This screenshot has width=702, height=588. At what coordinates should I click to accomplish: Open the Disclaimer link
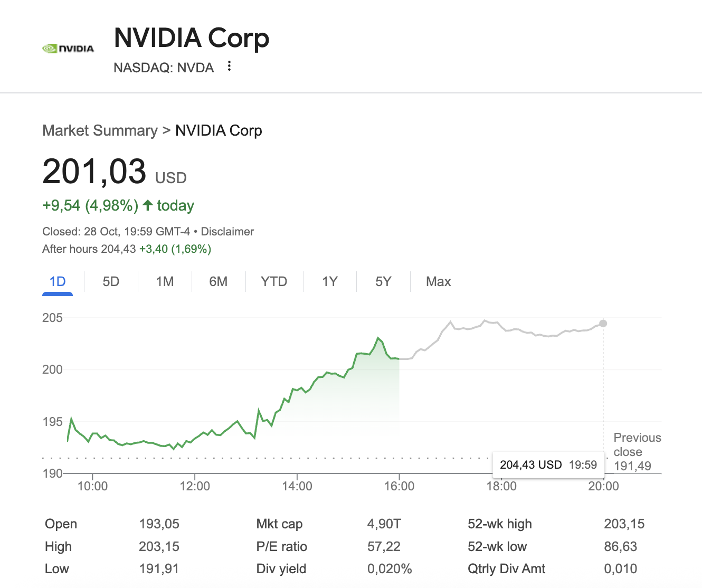coord(227,231)
